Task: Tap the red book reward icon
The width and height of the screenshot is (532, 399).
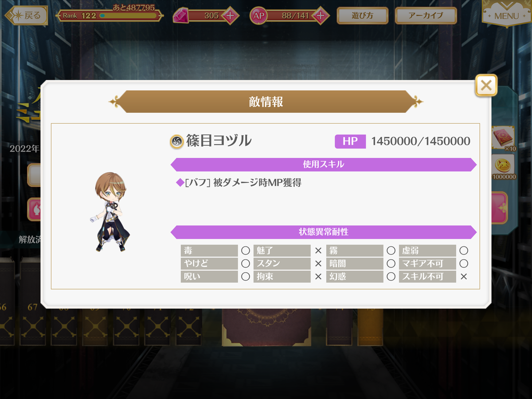Action: click(503, 138)
